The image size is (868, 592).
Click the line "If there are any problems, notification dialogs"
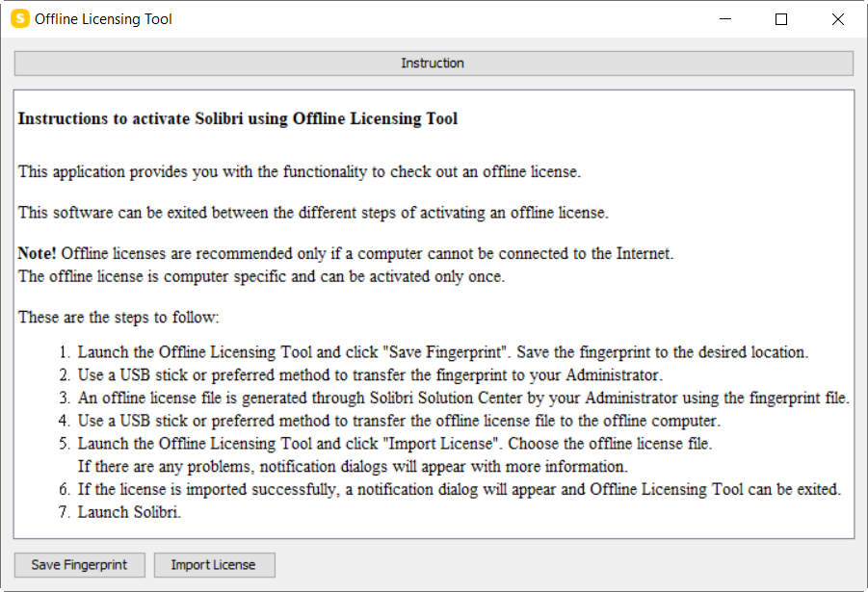(x=353, y=467)
